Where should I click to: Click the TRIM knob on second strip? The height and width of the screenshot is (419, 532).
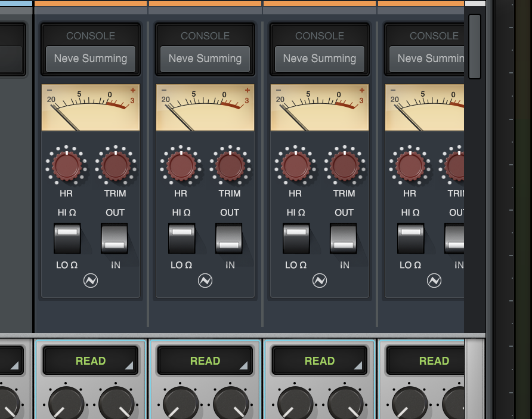[230, 166]
